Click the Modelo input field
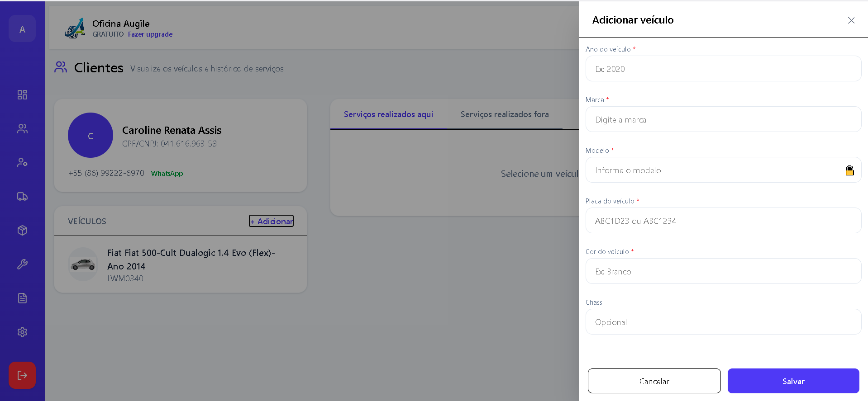This screenshot has width=868, height=401. (x=723, y=170)
